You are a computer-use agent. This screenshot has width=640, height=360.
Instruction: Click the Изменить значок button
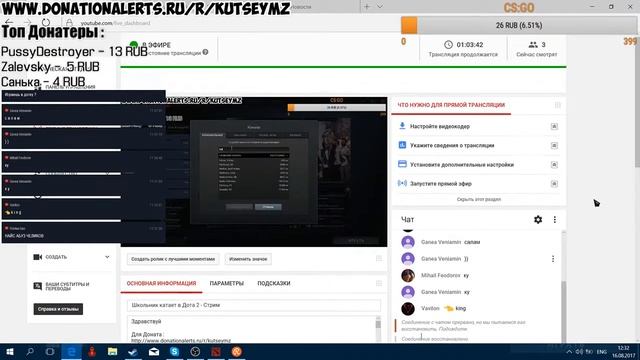(x=248, y=259)
